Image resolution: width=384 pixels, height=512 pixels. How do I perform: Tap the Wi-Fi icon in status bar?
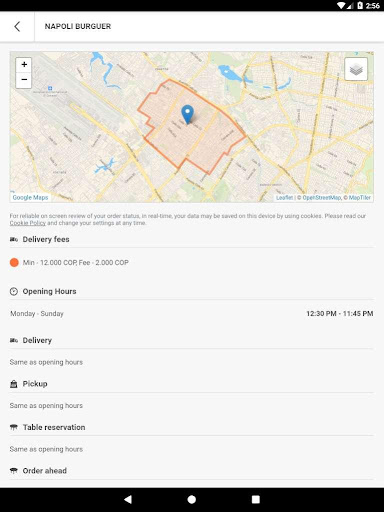(341, 6)
